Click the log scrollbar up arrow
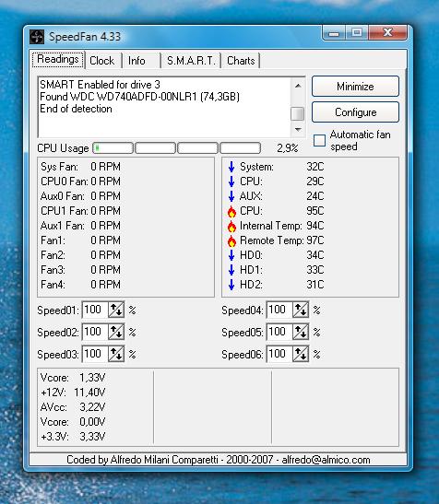This screenshot has width=439, height=504. point(298,86)
